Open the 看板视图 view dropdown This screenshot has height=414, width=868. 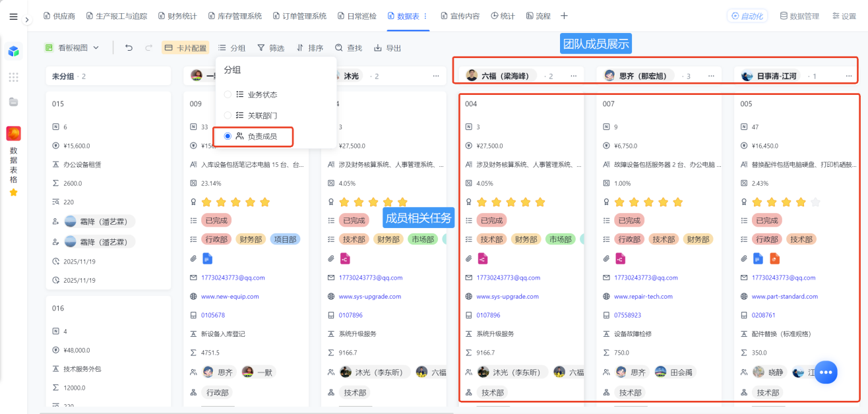(x=72, y=47)
